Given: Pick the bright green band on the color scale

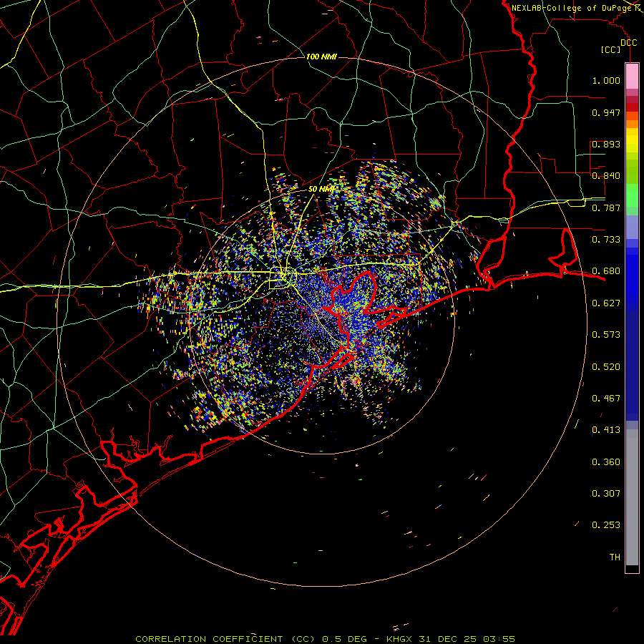Looking at the screenshot, I should click(x=632, y=195).
